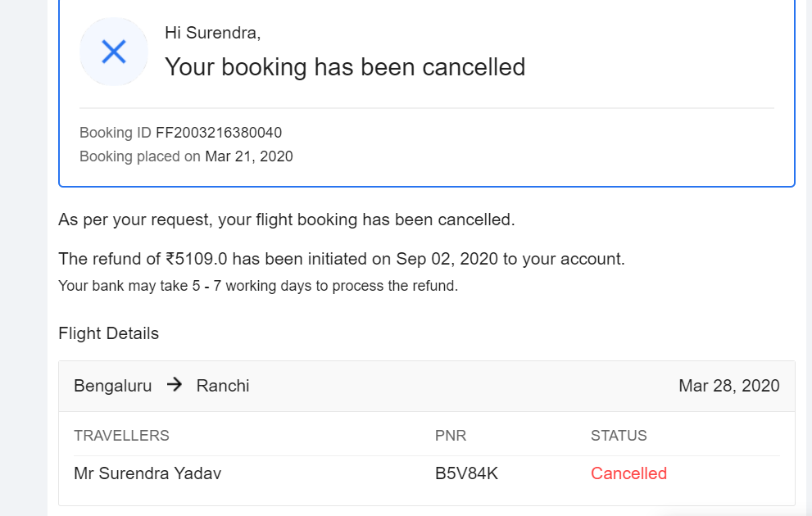This screenshot has width=812, height=516.
Task: Click the booking placed date Mar 21, 2020
Action: click(248, 156)
